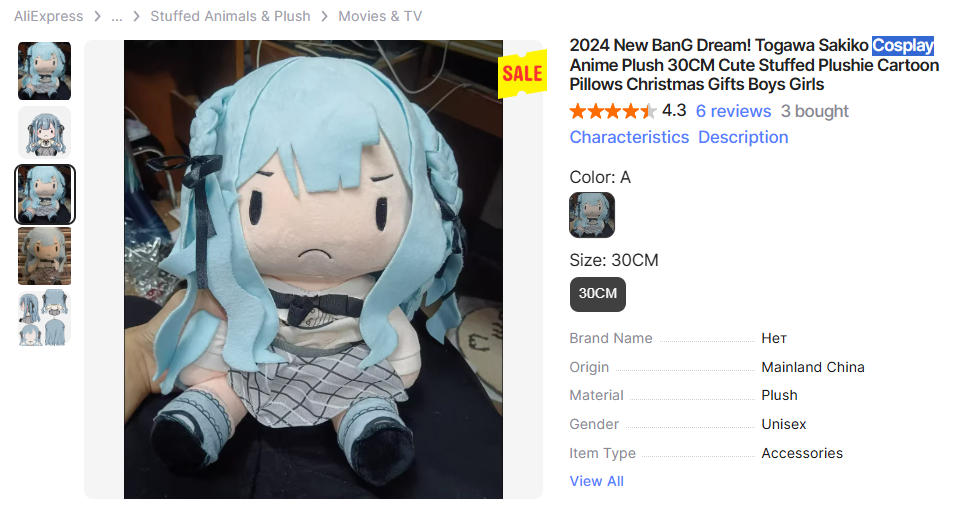This screenshot has height=532, width=966.
Task: Select the fifth multi-view plush thumbnail
Action: tap(44, 318)
